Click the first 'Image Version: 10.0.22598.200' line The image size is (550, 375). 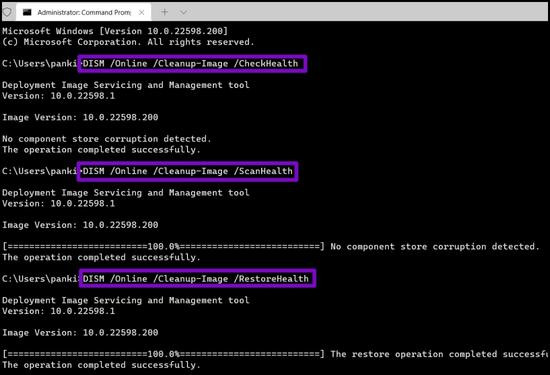pyautogui.click(x=80, y=118)
